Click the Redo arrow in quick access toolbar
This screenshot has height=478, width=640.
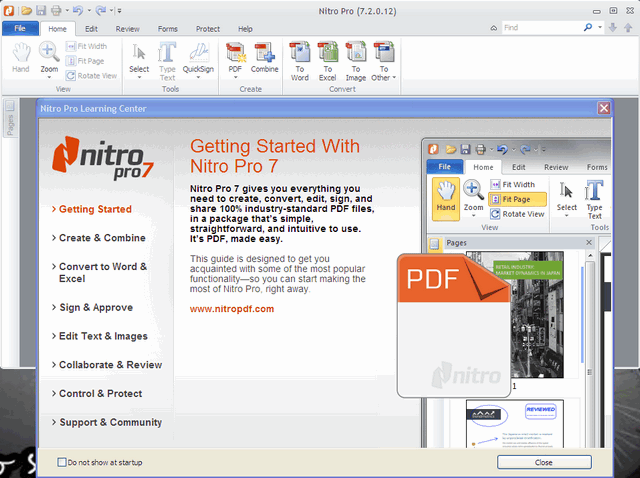click(100, 11)
